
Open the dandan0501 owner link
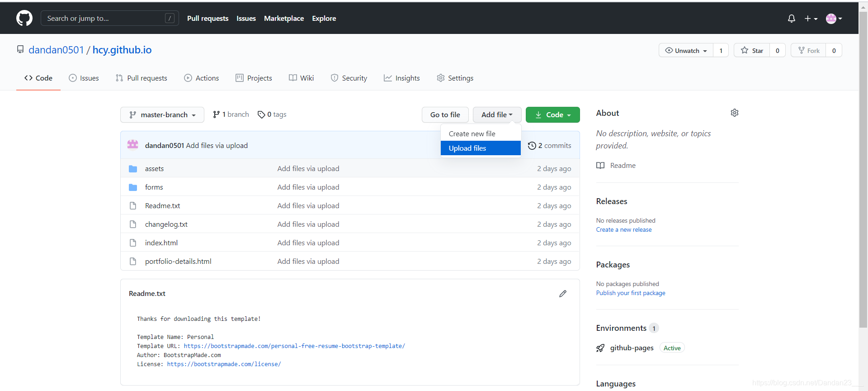click(56, 50)
